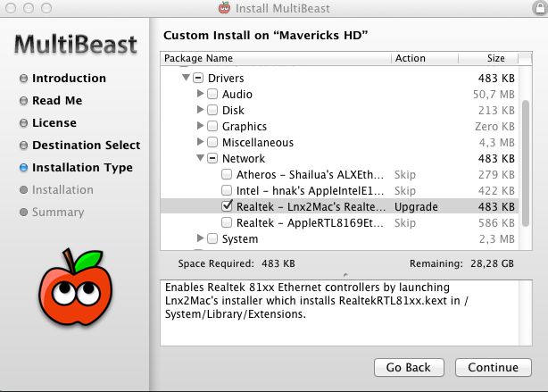
Task: Enable the Audio drivers checkbox
Action: click(212, 94)
